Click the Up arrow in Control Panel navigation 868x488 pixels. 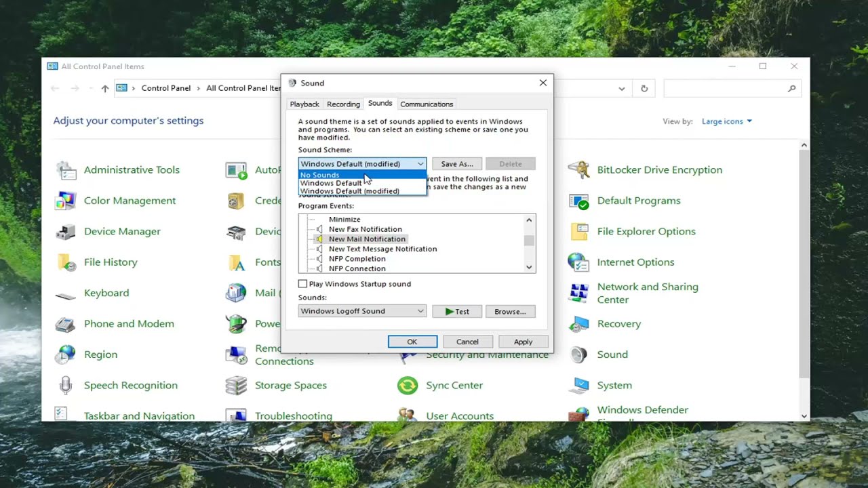click(x=104, y=88)
